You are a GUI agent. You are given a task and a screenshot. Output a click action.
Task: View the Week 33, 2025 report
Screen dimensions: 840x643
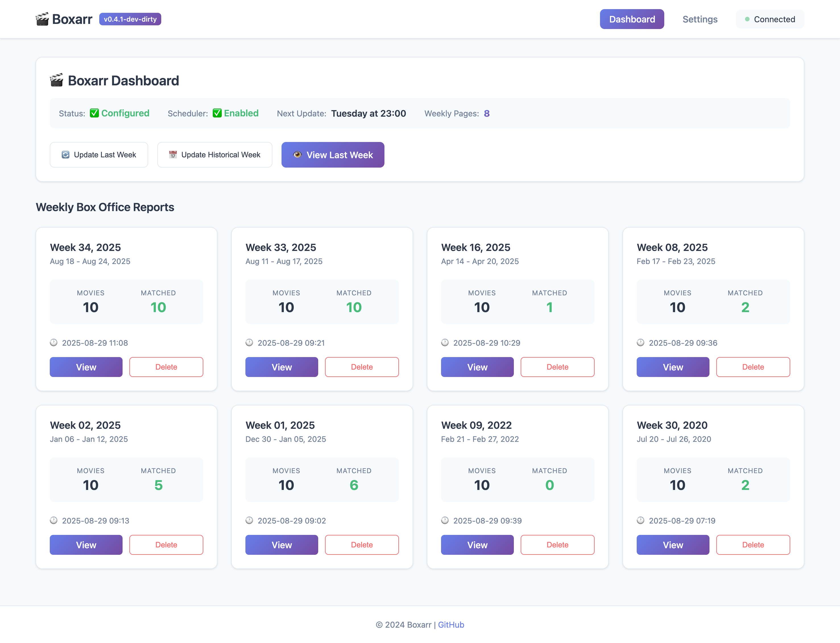(282, 367)
